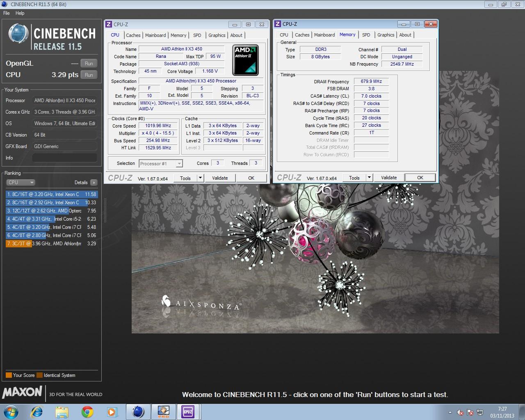Click CPU-Z Memory window title icon
The width and height of the screenshot is (525, 420).
pyautogui.click(x=278, y=24)
